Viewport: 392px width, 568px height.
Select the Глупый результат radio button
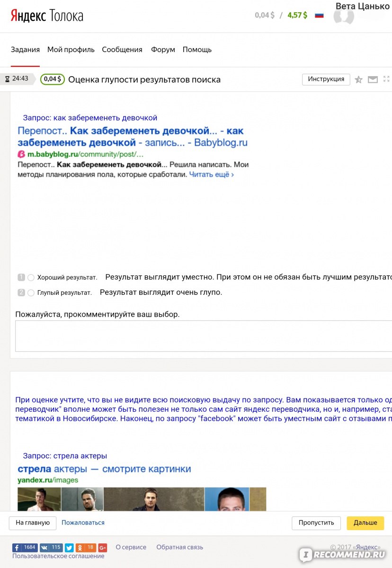pyautogui.click(x=31, y=293)
